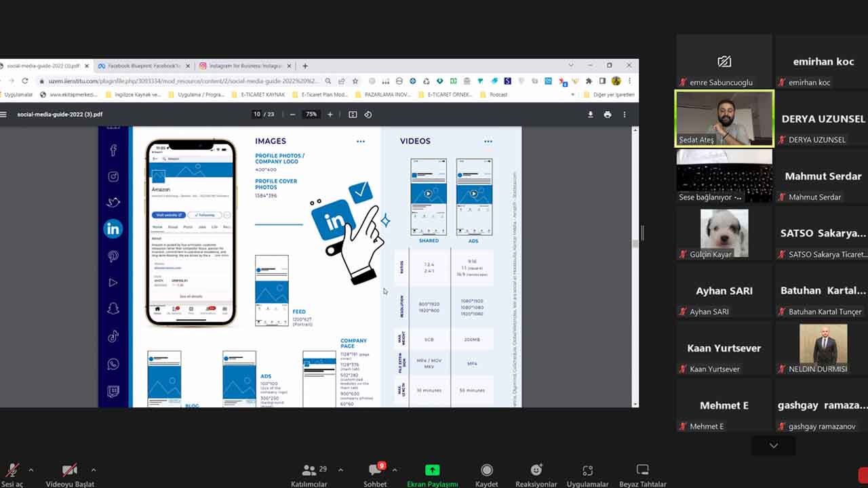
Task: Click the PDF page number field
Action: (x=257, y=115)
